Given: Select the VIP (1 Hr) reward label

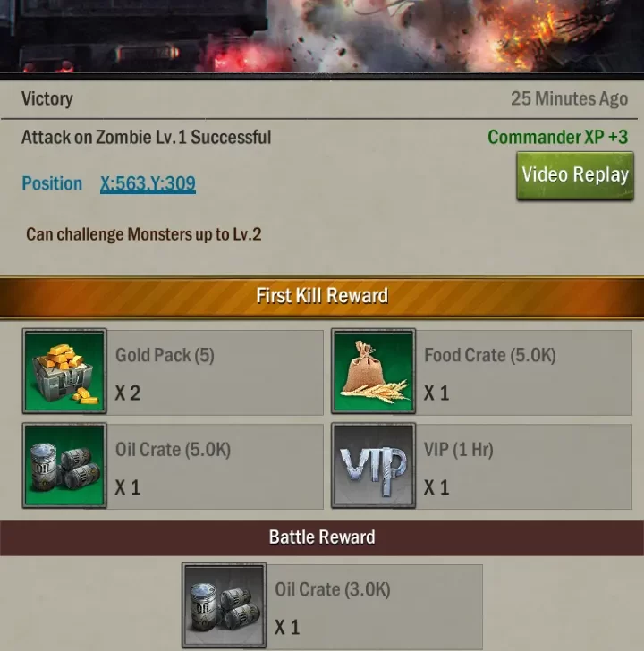Looking at the screenshot, I should (459, 449).
